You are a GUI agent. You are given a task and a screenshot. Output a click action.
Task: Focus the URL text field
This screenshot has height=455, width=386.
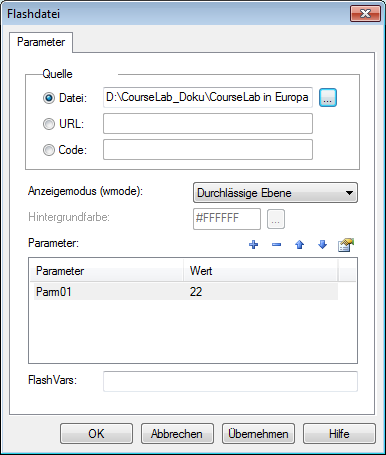[208, 124]
